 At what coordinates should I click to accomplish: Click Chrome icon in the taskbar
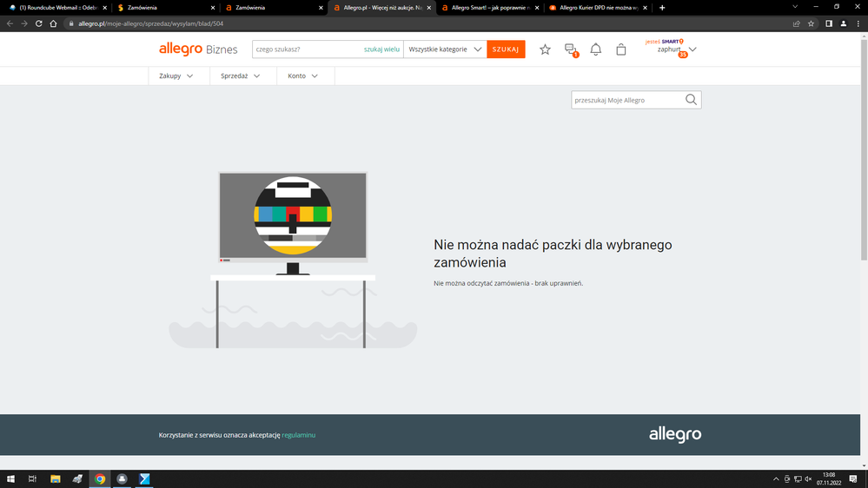pyautogui.click(x=100, y=479)
